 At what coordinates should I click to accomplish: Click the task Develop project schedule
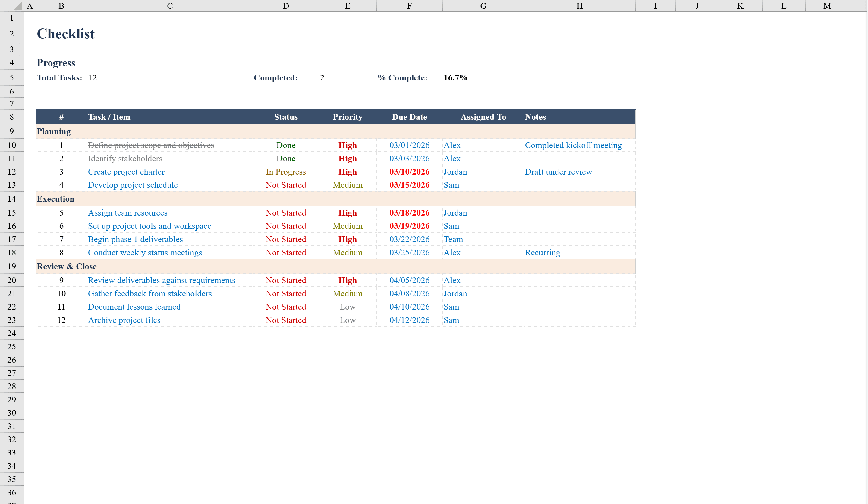coord(133,185)
